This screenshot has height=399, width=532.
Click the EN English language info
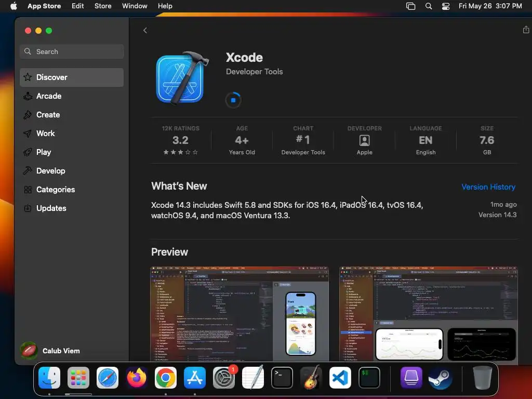(425, 140)
